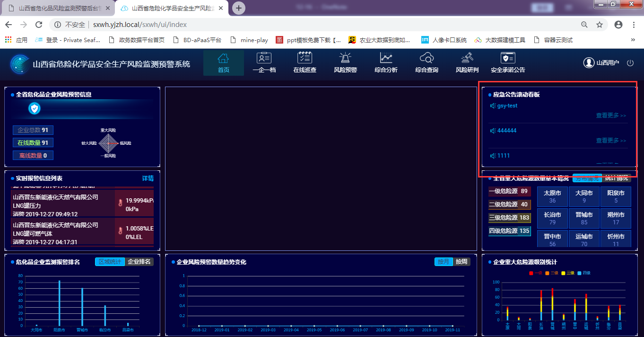The image size is (644, 337).
Task: Click the 一级危险源 89 label
Action: pos(510,191)
